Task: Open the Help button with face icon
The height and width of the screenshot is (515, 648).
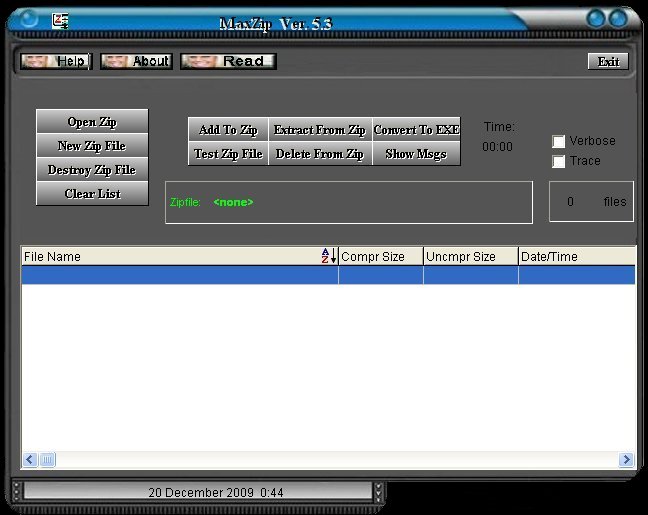Action: point(56,61)
